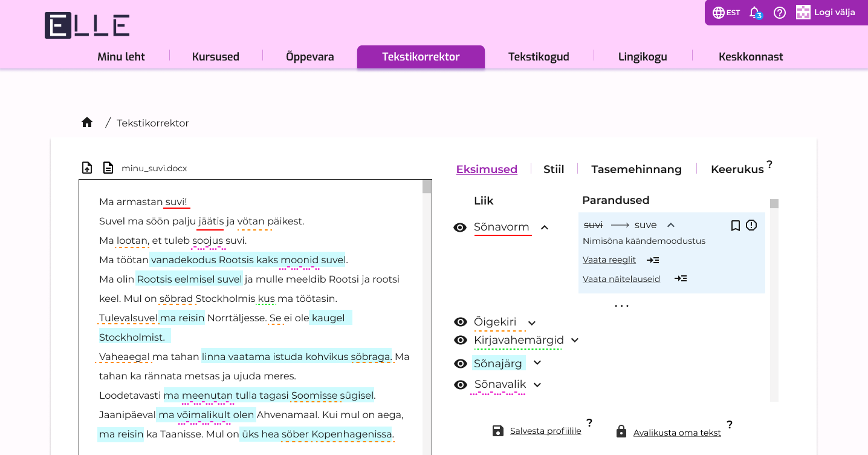Open the Tekstikogud menu
This screenshot has width=868, height=455.
(539, 57)
